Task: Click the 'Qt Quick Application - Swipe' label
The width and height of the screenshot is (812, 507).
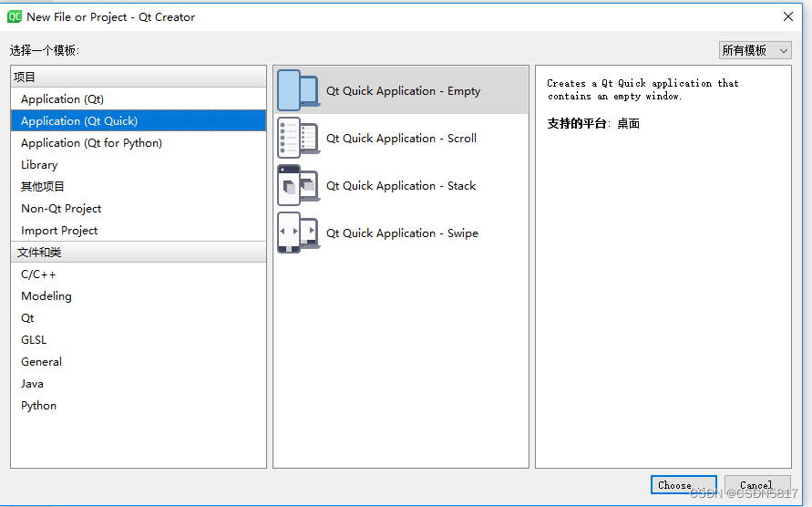Action: pos(402,233)
